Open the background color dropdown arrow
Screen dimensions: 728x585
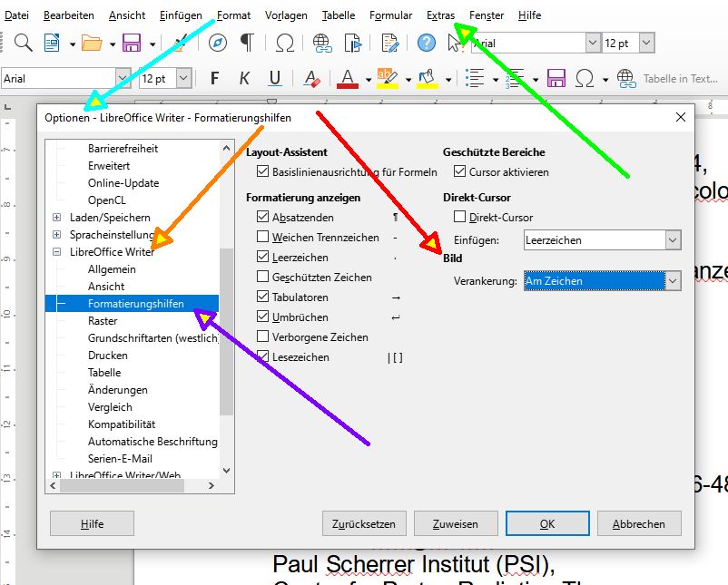[448, 80]
